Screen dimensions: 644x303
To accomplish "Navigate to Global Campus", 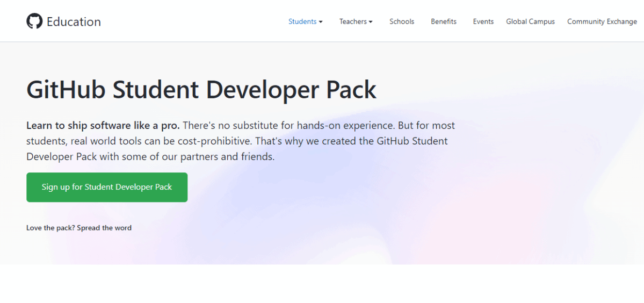I will (530, 21).
